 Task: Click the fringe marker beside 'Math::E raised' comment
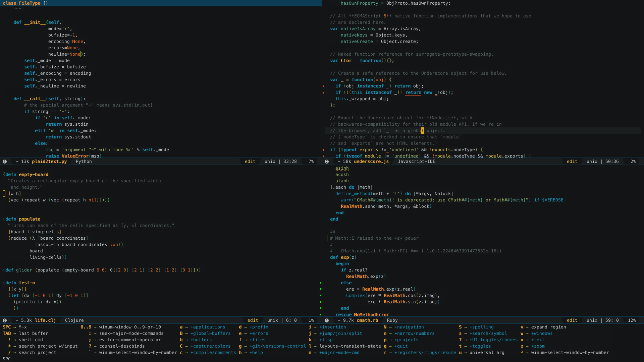click(326, 238)
